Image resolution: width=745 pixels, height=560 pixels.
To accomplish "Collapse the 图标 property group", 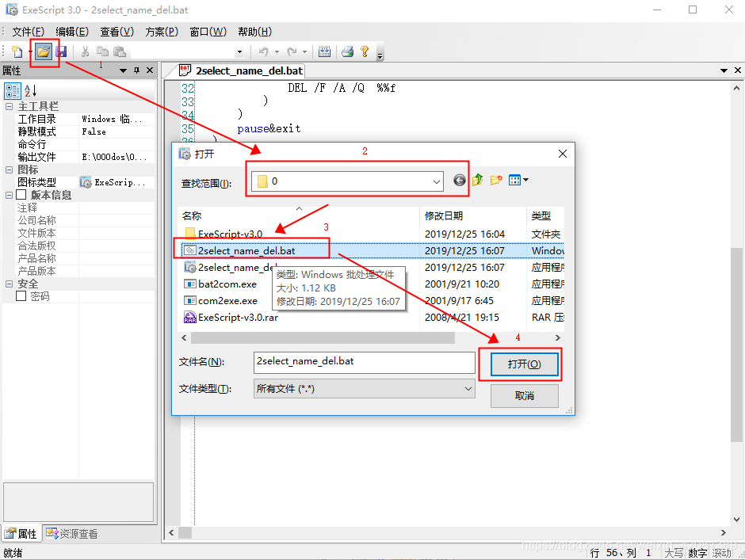I will 9,170.
